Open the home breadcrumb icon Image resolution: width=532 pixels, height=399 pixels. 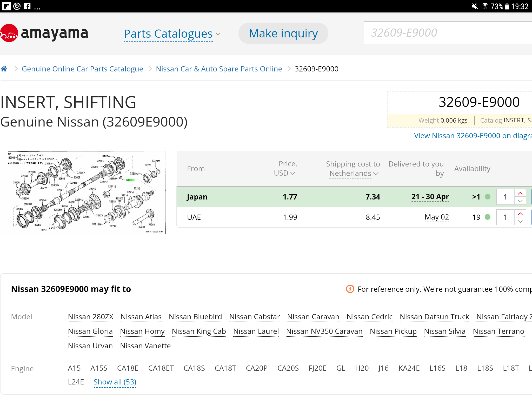point(4,69)
